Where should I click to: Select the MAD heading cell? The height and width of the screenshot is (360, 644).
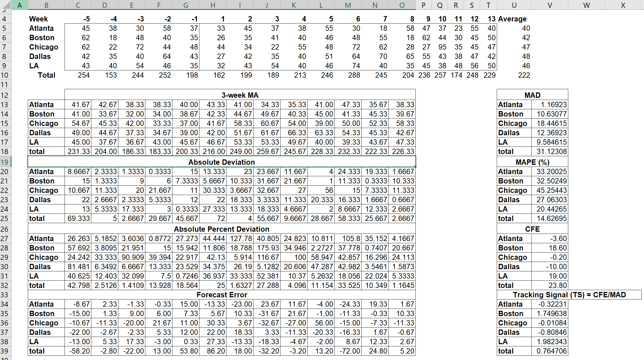tap(532, 95)
